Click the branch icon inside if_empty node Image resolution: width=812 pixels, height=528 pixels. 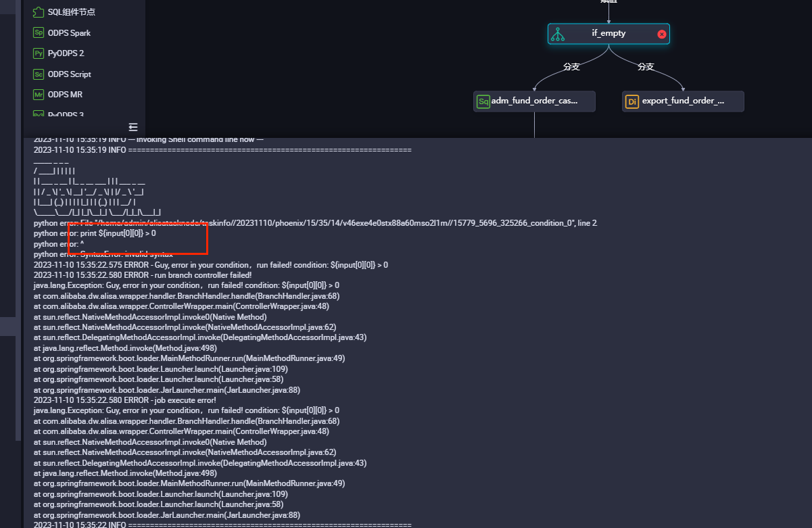pos(557,34)
